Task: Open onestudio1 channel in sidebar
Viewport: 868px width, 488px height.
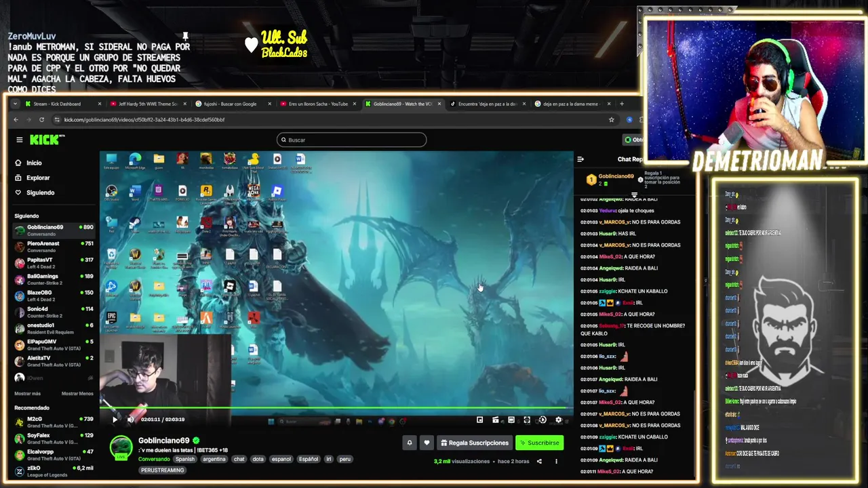Action: (54, 328)
